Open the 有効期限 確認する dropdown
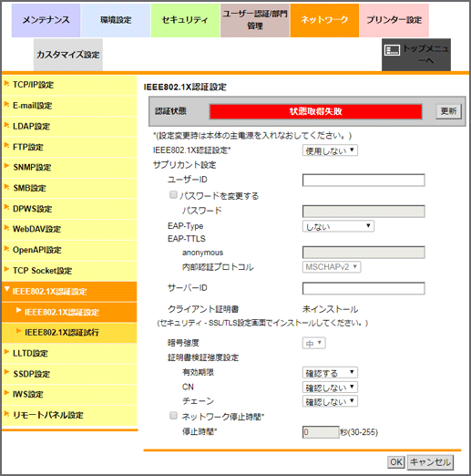 point(330,372)
